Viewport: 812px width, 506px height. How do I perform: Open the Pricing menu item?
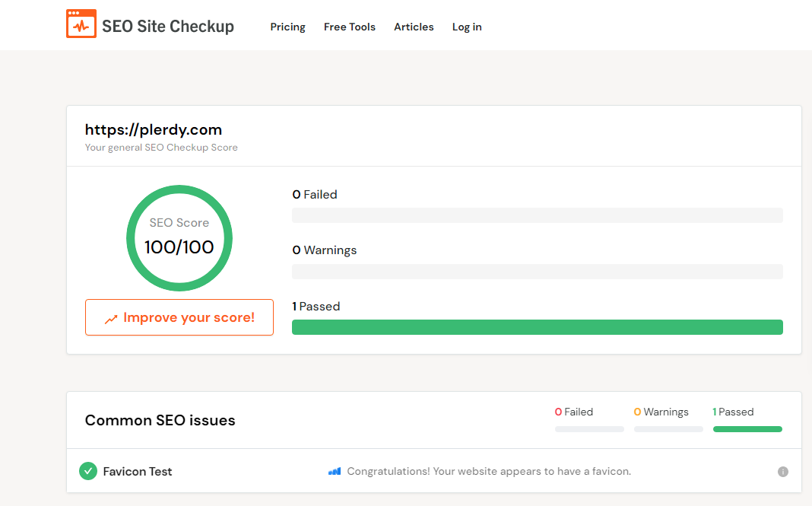[x=287, y=27]
